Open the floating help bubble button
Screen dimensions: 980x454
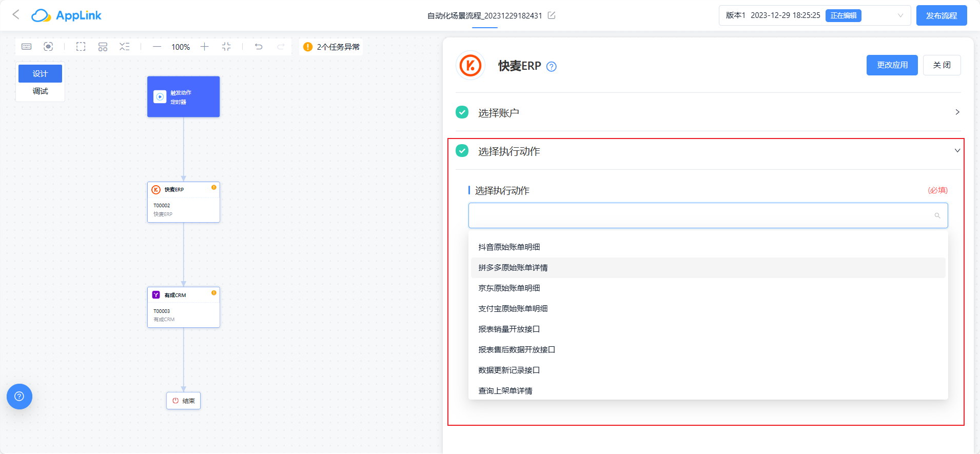point(19,397)
